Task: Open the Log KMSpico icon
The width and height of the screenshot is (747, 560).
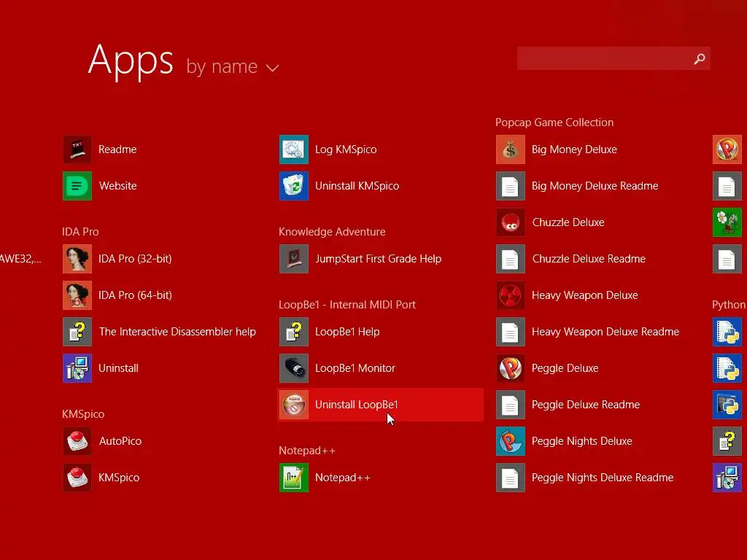Action: [294, 149]
